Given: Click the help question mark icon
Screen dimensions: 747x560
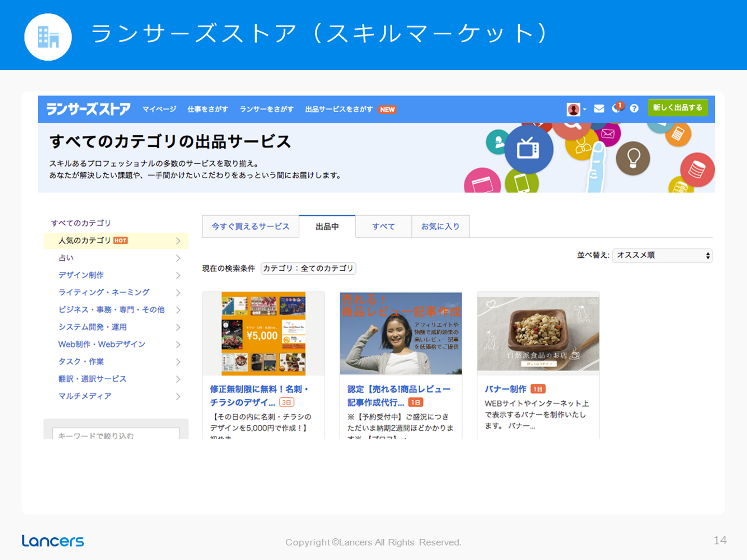Looking at the screenshot, I should (x=634, y=108).
